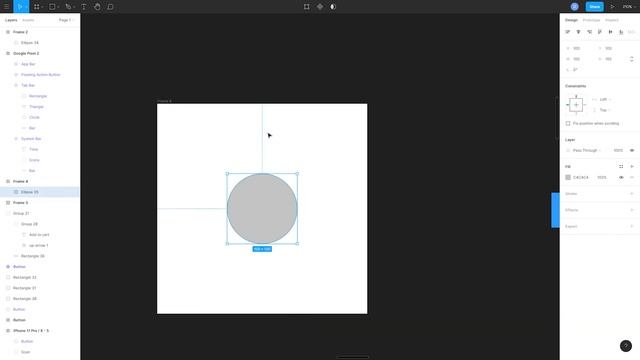Image resolution: width=640 pixels, height=360 pixels.
Task: Switch to the Assets tab
Action: click(28, 20)
